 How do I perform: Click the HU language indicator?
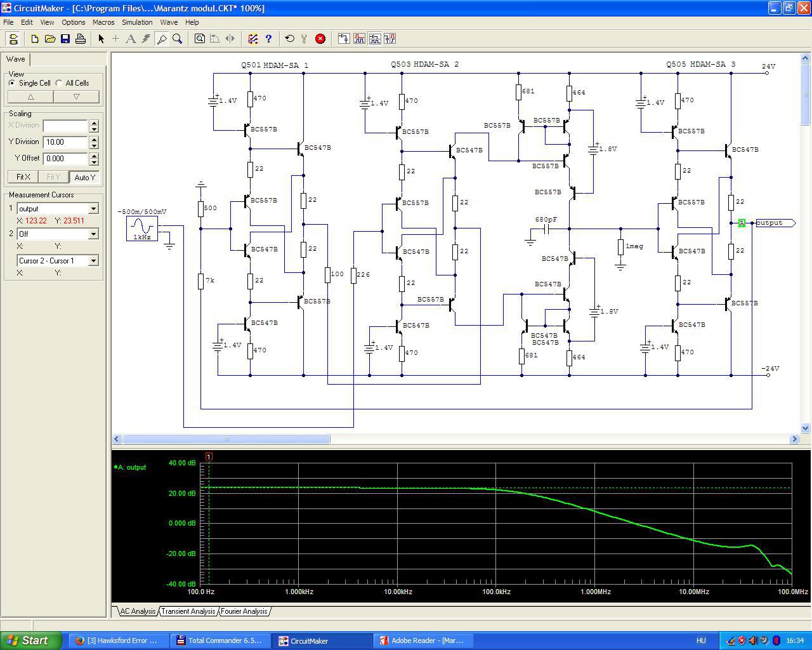click(701, 640)
